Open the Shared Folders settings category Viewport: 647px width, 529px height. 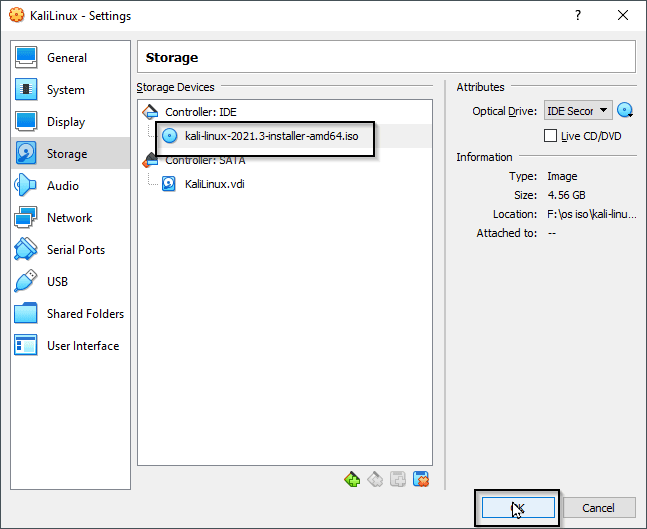[x=70, y=313]
